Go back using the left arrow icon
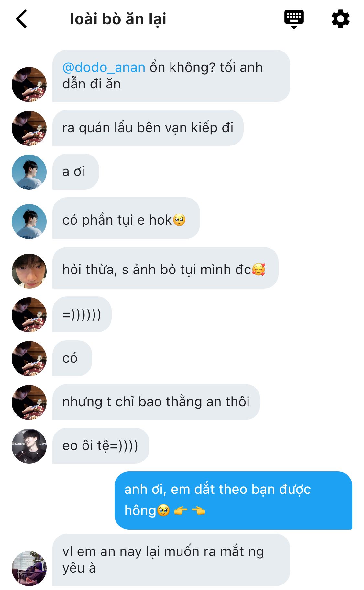The width and height of the screenshot is (364, 590). (21, 19)
